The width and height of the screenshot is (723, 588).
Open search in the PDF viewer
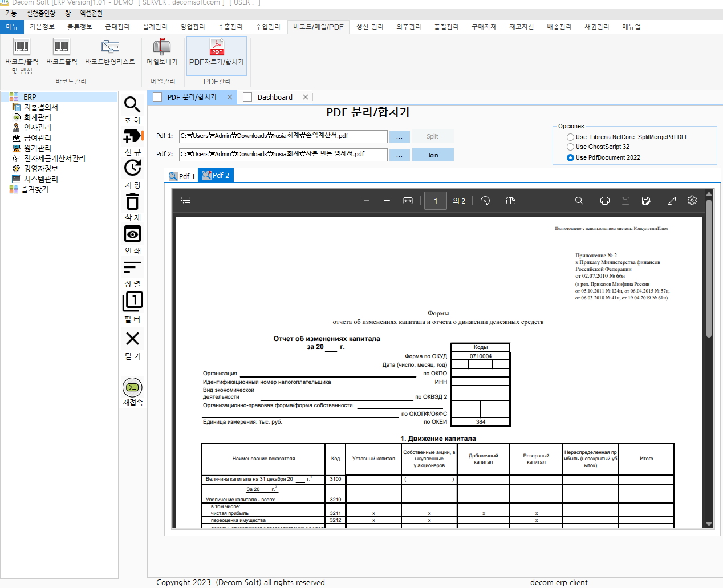pos(579,201)
